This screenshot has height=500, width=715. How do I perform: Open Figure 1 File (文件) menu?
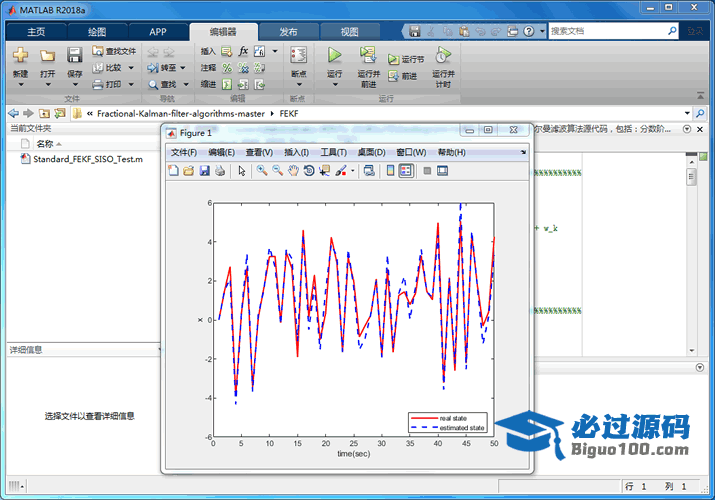pyautogui.click(x=184, y=152)
